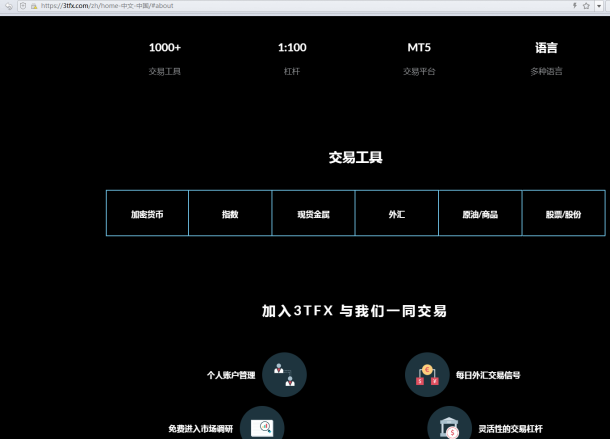Click the 个人账户管理 account management icon
The height and width of the screenshot is (439, 610).
284,374
